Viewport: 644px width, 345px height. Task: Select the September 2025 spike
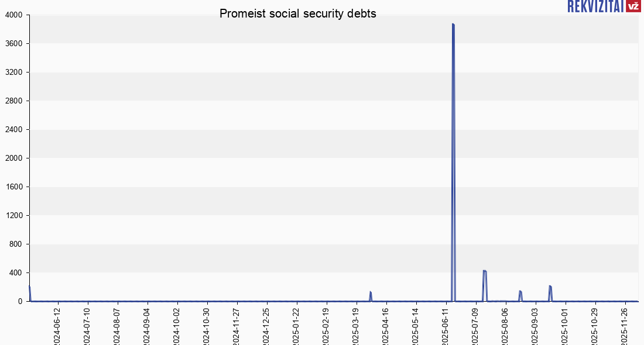(x=550, y=286)
